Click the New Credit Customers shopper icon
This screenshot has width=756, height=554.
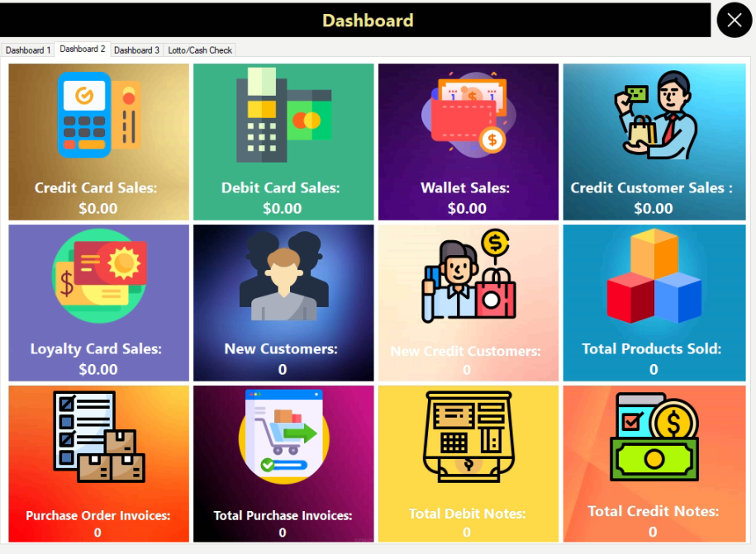pos(468,276)
